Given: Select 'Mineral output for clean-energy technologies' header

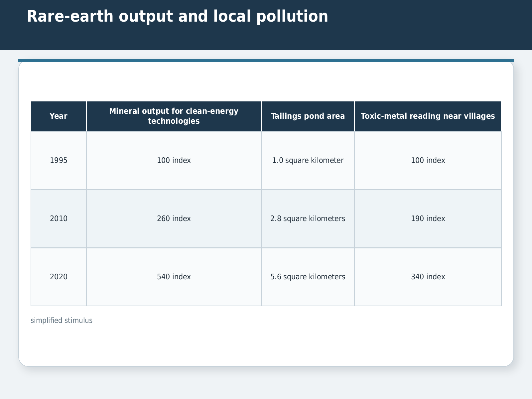Looking at the screenshot, I should coord(174,116).
